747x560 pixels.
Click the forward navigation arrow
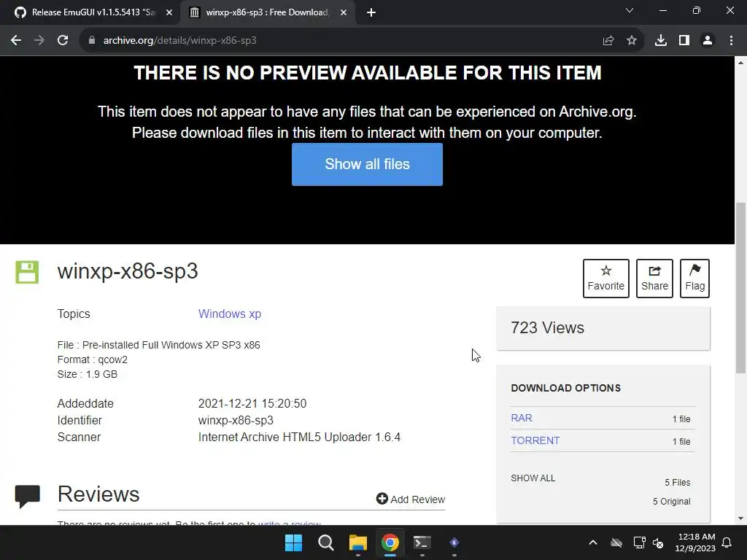[x=39, y=41]
